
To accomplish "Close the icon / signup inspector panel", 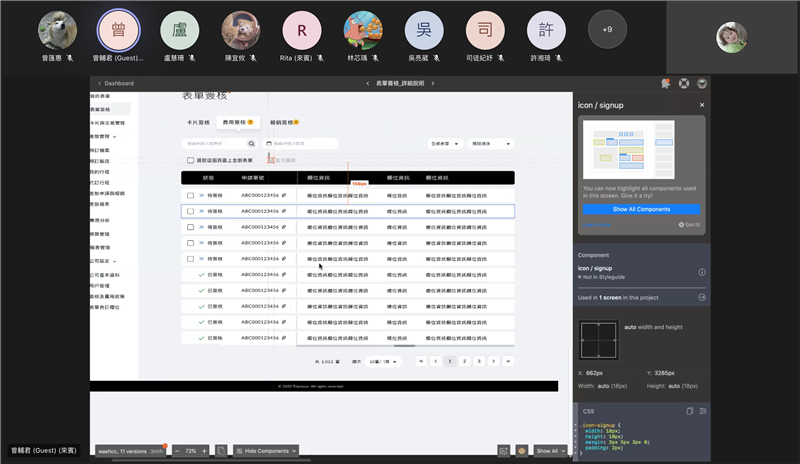I will [702, 104].
